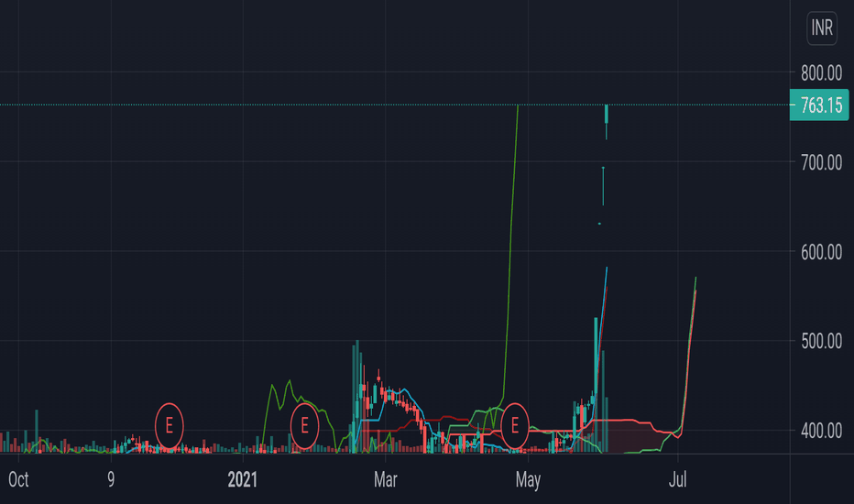Screen dimensions: 854x504
Task: Open the earnings marker after 2021
Action: click(304, 425)
